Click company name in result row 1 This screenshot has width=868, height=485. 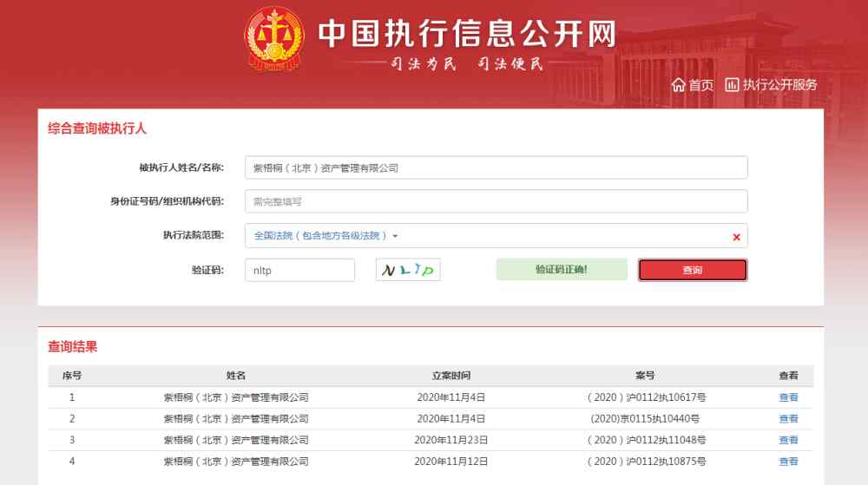pos(236,397)
